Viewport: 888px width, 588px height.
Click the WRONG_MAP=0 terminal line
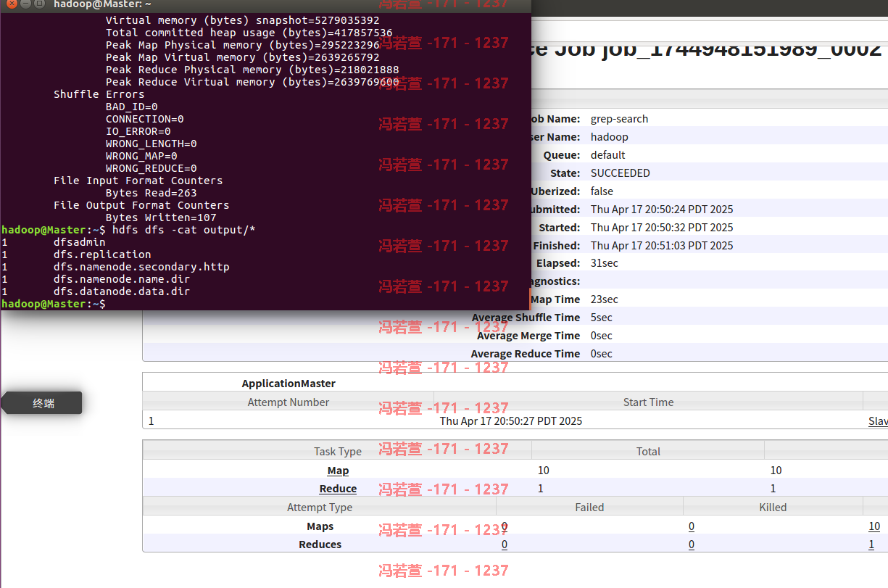(141, 156)
